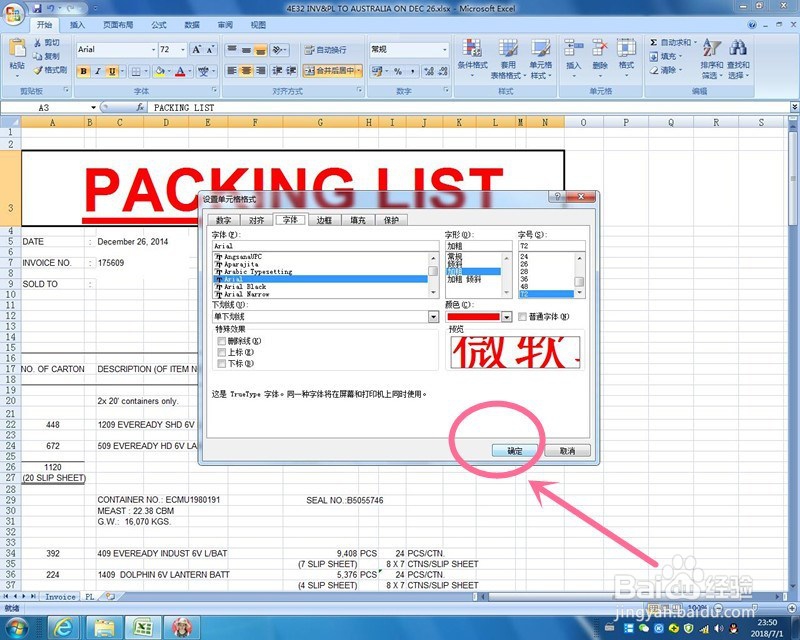This screenshot has width=800, height=640.
Task: Open the 下划线 underline style dropdown
Action: tap(432, 315)
